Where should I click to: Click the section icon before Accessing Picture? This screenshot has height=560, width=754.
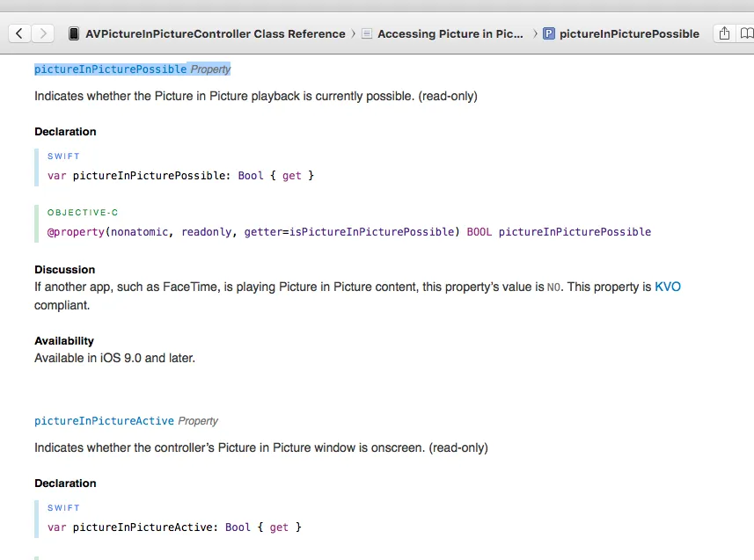click(367, 34)
